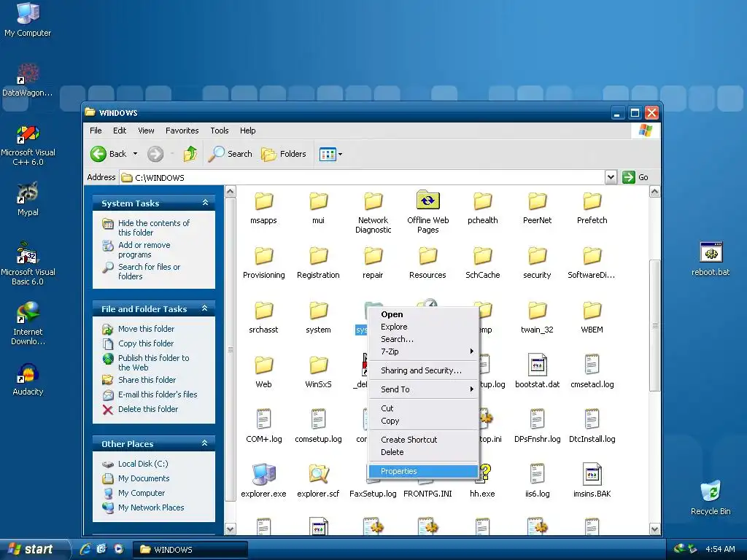Choose Create Shortcut in context menu
The width and height of the screenshot is (747, 560).
(423, 440)
